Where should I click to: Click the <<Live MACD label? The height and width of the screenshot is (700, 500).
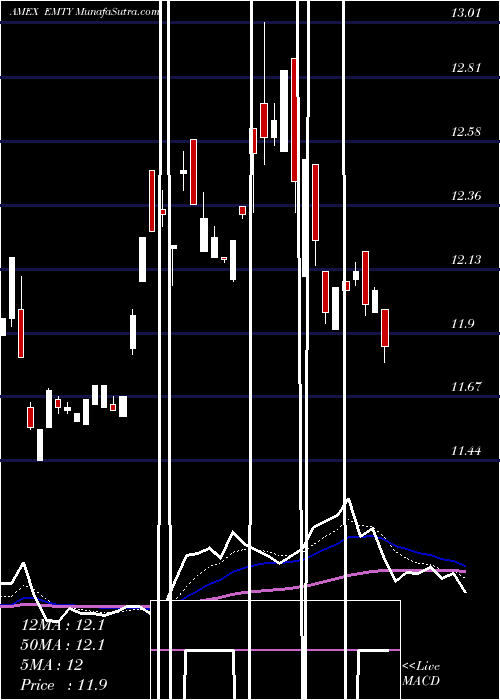click(x=421, y=673)
